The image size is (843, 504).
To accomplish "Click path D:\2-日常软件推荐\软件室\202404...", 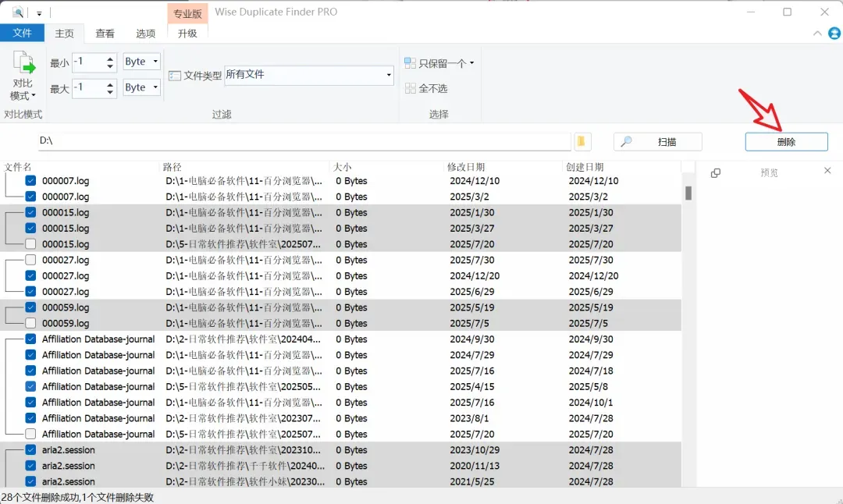I will [x=243, y=339].
